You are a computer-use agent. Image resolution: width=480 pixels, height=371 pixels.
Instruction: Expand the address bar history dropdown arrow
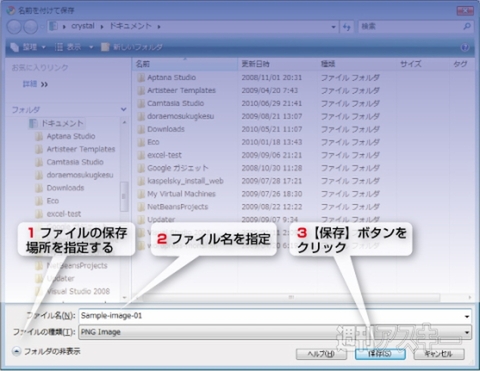(x=333, y=27)
